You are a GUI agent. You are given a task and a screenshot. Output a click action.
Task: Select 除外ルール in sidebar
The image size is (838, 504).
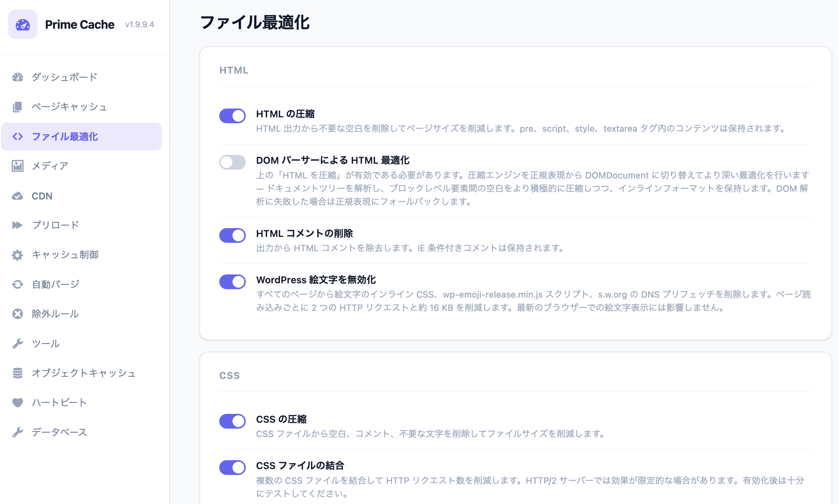[x=81, y=314]
